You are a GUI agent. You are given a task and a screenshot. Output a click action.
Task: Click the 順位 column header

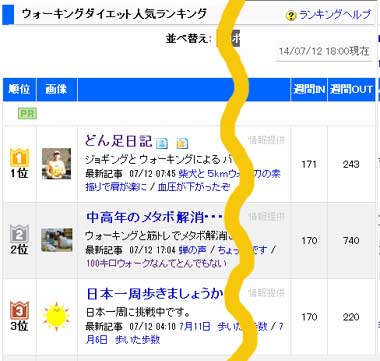point(19,89)
